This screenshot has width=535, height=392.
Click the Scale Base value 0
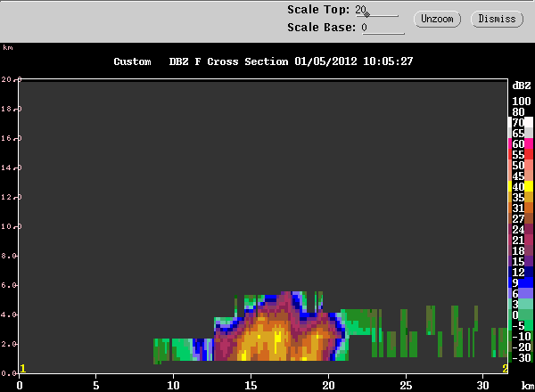365,28
